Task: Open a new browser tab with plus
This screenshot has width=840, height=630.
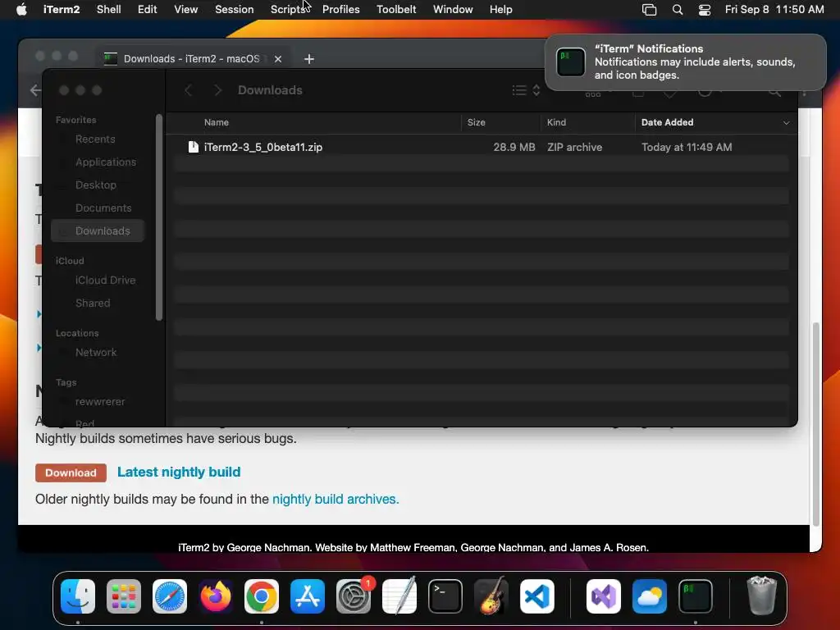Action: (x=309, y=59)
